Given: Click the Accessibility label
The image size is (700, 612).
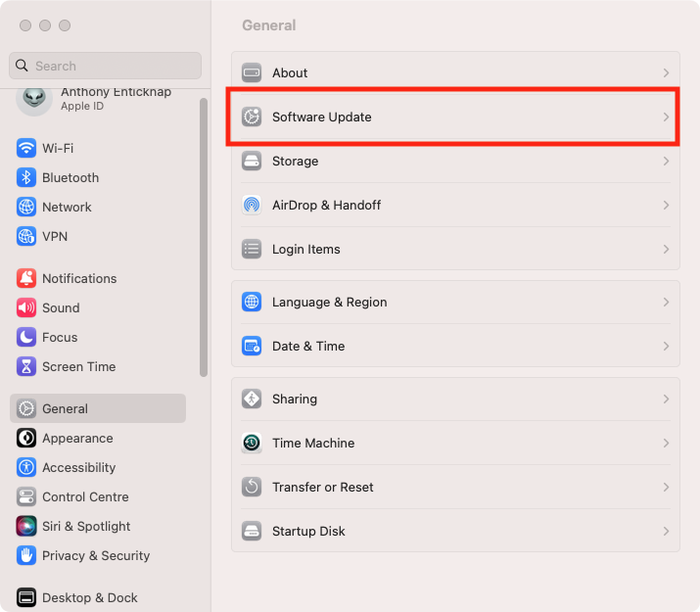Looking at the screenshot, I should pyautogui.click(x=79, y=468).
